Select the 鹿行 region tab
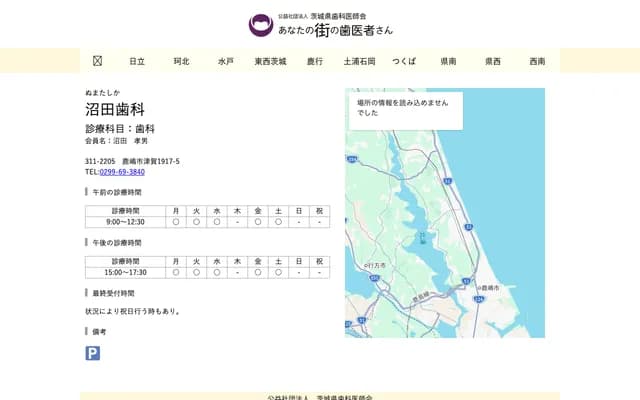The image size is (640, 400). (314, 61)
